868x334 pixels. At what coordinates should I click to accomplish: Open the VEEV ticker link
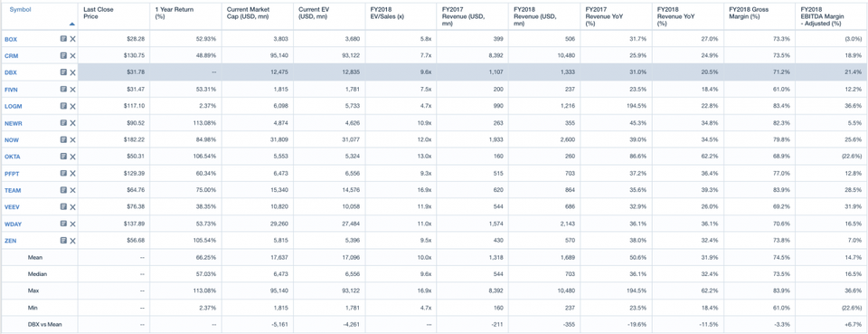point(13,207)
